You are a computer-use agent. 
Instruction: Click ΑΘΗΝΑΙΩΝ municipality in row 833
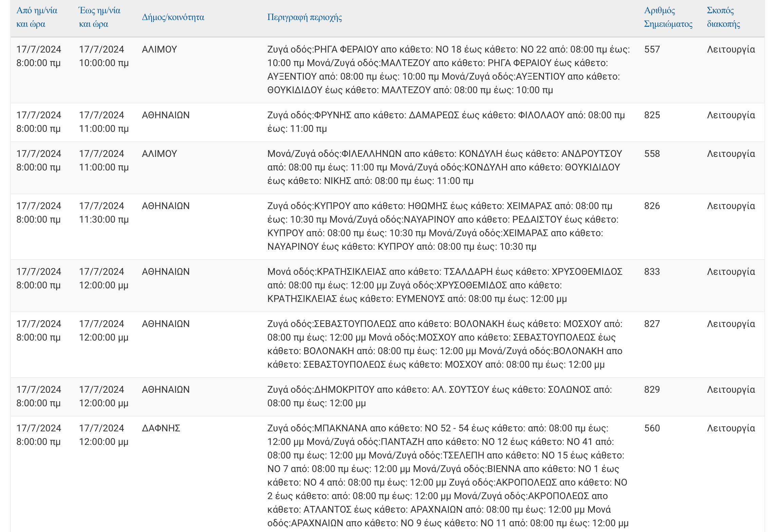tap(166, 272)
